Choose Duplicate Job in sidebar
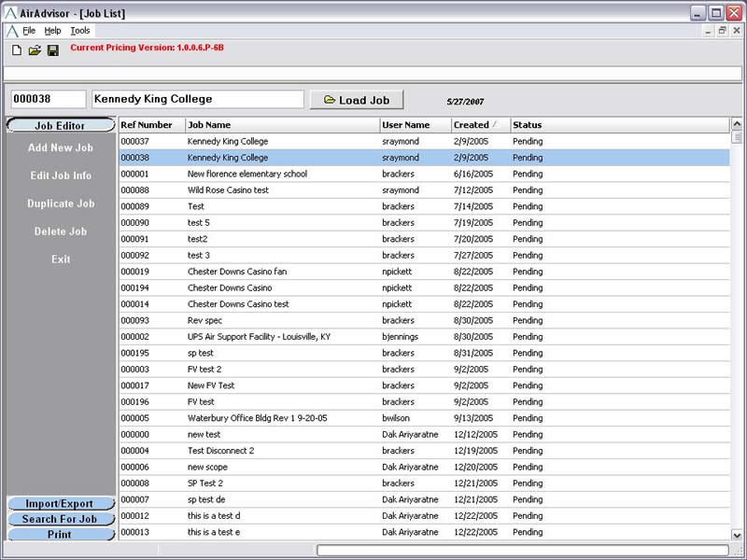The width and height of the screenshot is (747, 560). (61, 203)
